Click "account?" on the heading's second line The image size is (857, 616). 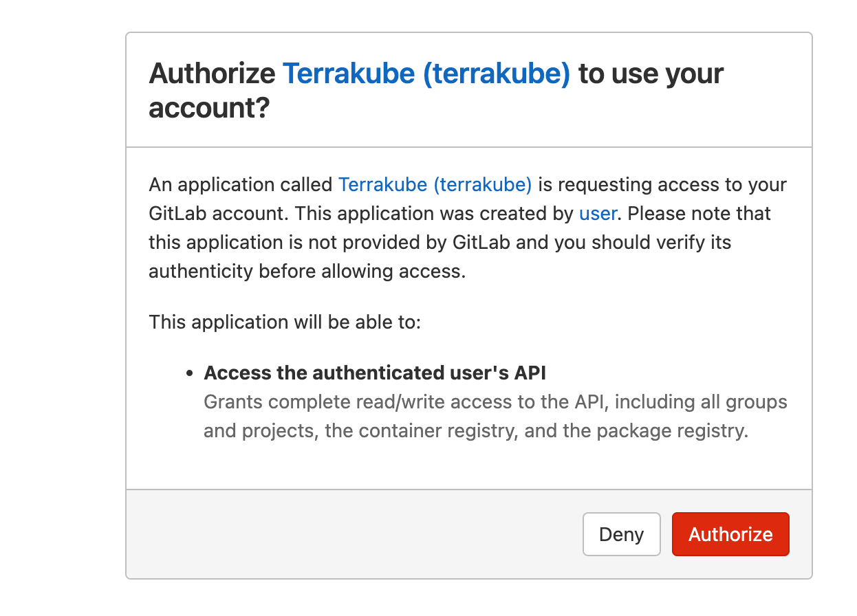coord(208,108)
